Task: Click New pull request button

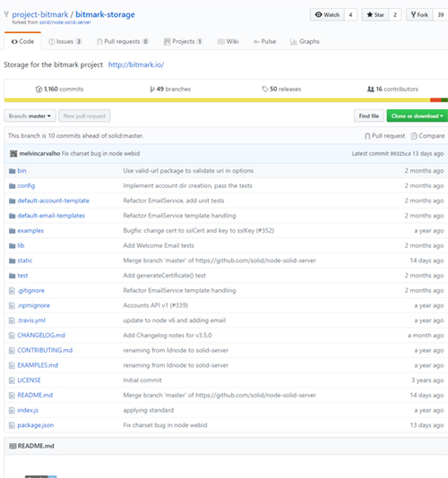Action: click(x=84, y=115)
